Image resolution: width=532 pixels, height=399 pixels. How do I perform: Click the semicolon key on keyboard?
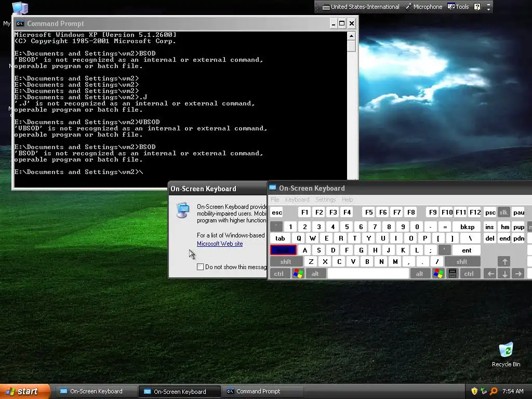431,250
